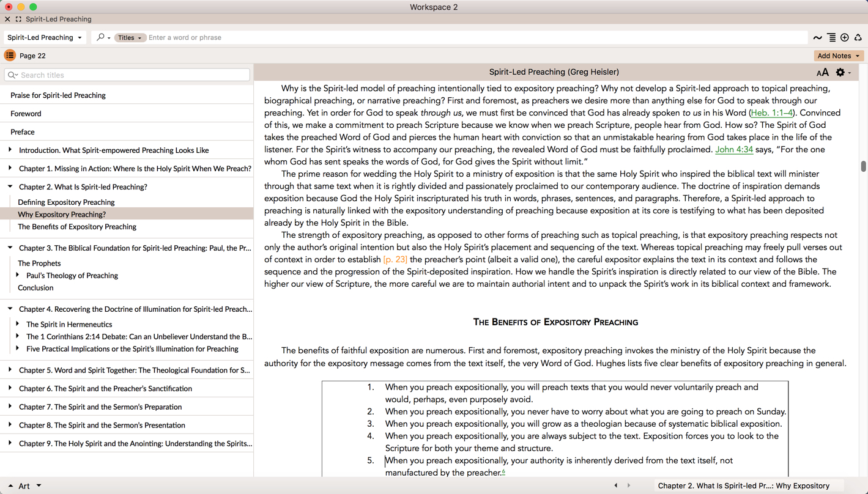Toggle the table of contents list icon
Viewport: 868px width, 494px height.
click(x=10, y=56)
